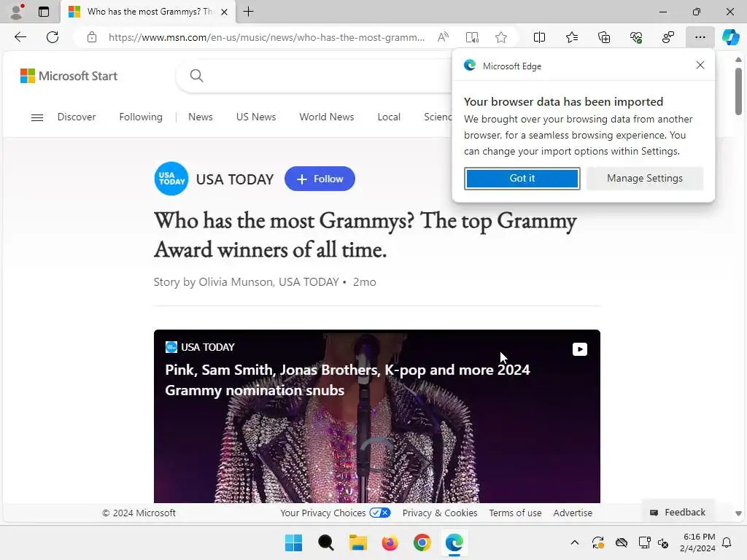Click the video icon on the thumbnail
This screenshot has height=560, width=747.
coord(580,349)
